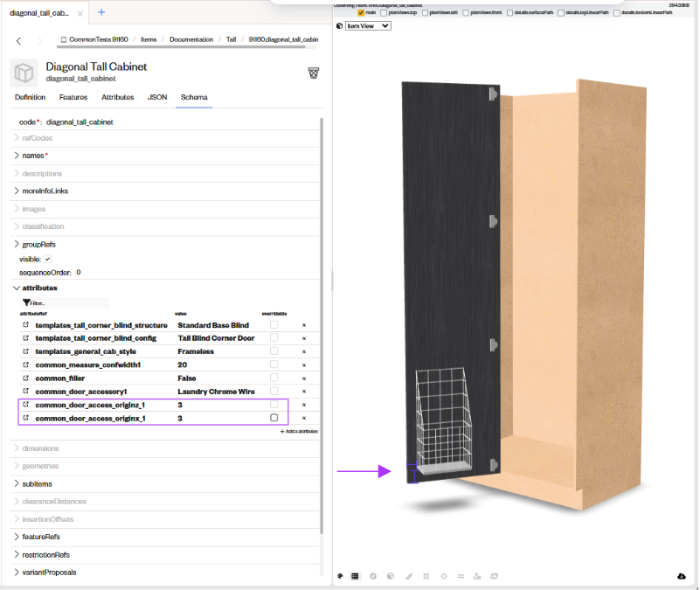Switch to the Features tab
Screen dimensions: 700x590
coord(73,97)
